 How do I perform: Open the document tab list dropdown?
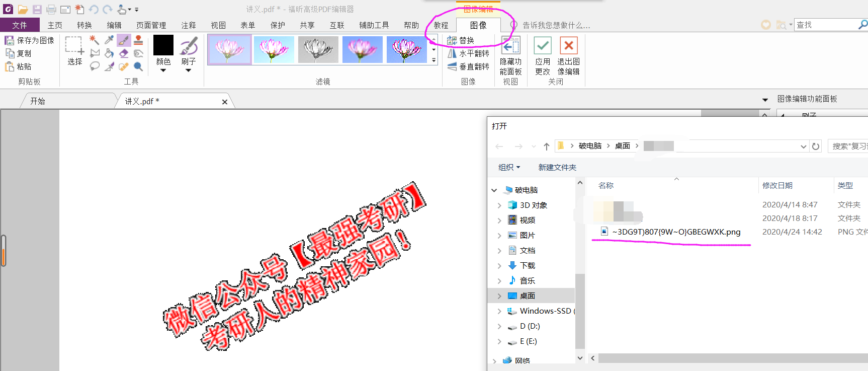click(x=765, y=100)
